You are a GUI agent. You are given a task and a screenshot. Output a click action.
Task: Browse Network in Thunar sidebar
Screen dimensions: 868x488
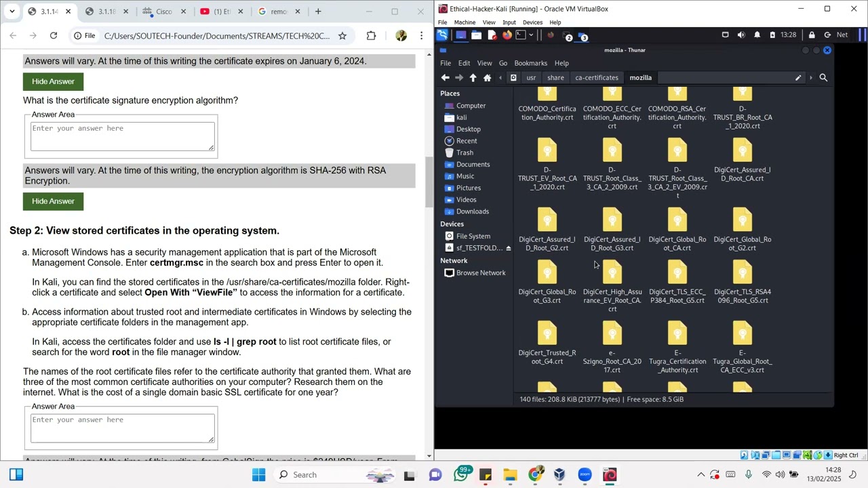pyautogui.click(x=481, y=273)
